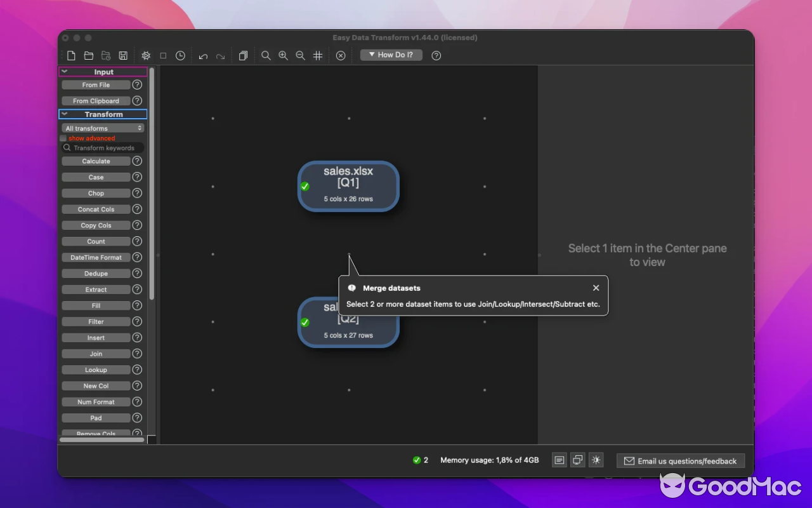Screen dimensions: 812x508
Task: Click the 'From File' input button
Action: click(96, 85)
